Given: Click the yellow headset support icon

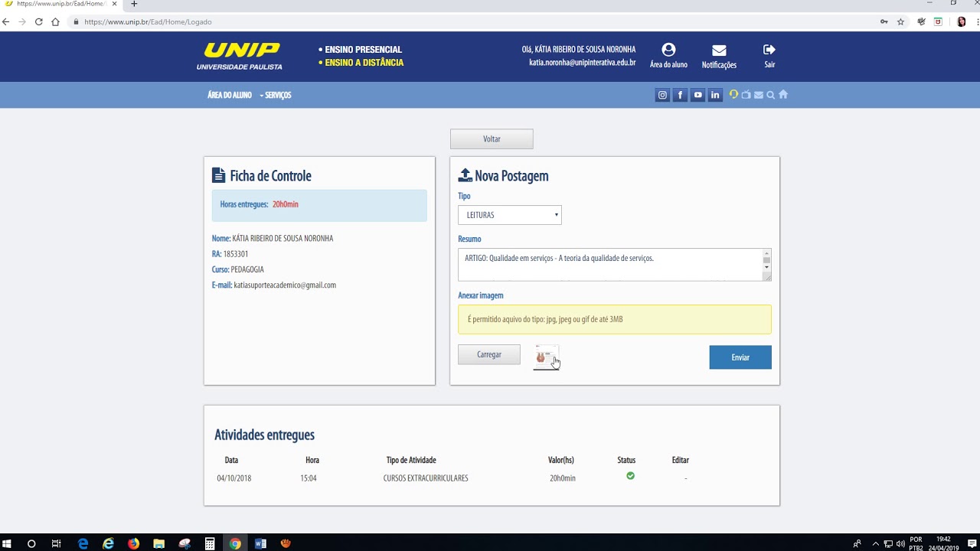Looking at the screenshot, I should click(733, 95).
